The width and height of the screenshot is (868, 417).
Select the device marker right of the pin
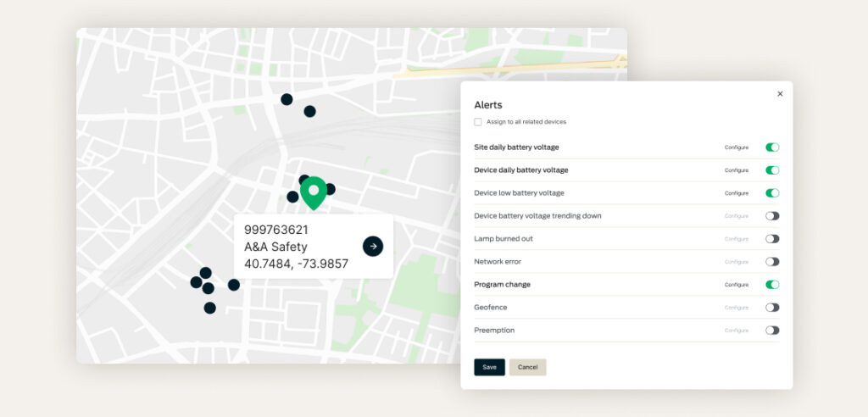pos(330,189)
